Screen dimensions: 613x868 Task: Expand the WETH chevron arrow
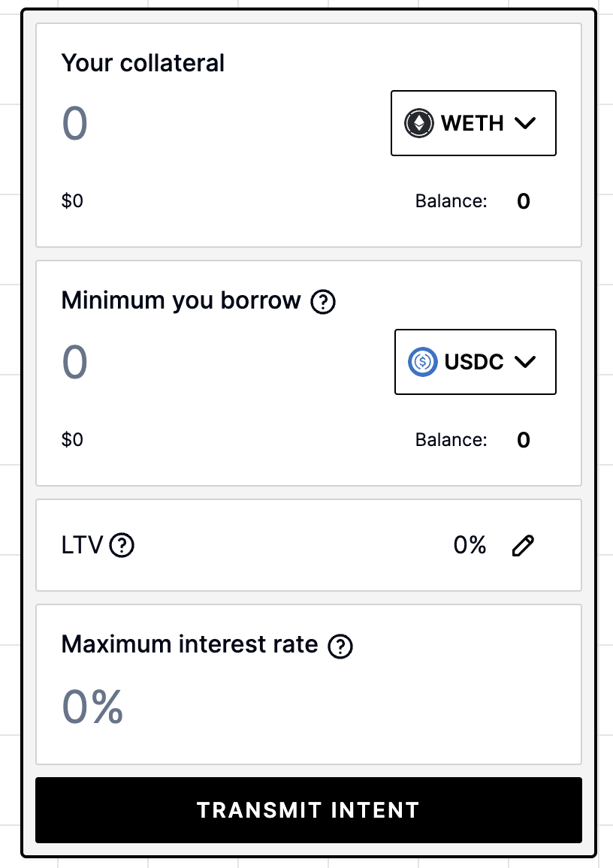526,123
